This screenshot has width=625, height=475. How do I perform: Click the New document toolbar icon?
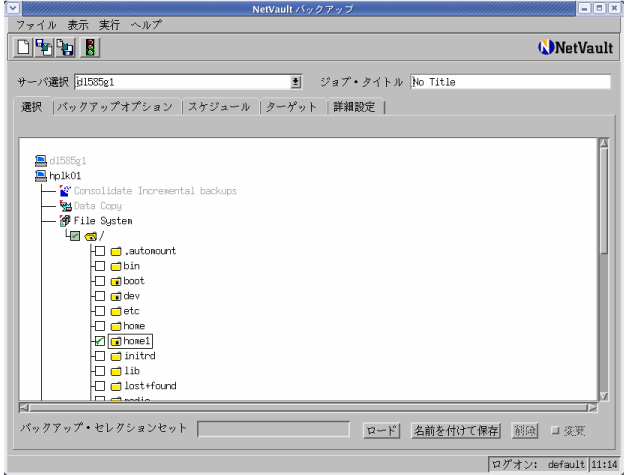pos(23,48)
